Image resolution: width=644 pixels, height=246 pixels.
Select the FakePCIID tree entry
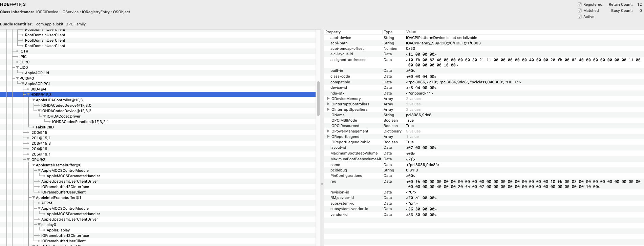pos(45,127)
